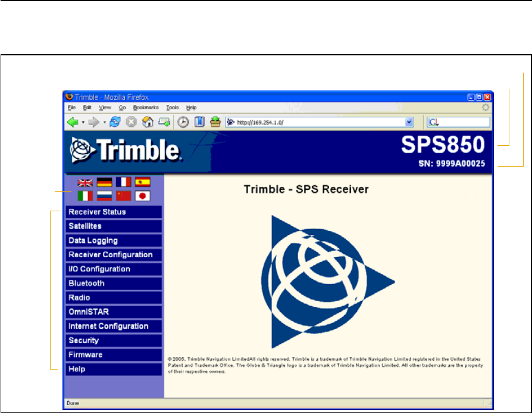The width and height of the screenshot is (532, 413).
Task: Open the Help item in sidebar
Action: 114,369
